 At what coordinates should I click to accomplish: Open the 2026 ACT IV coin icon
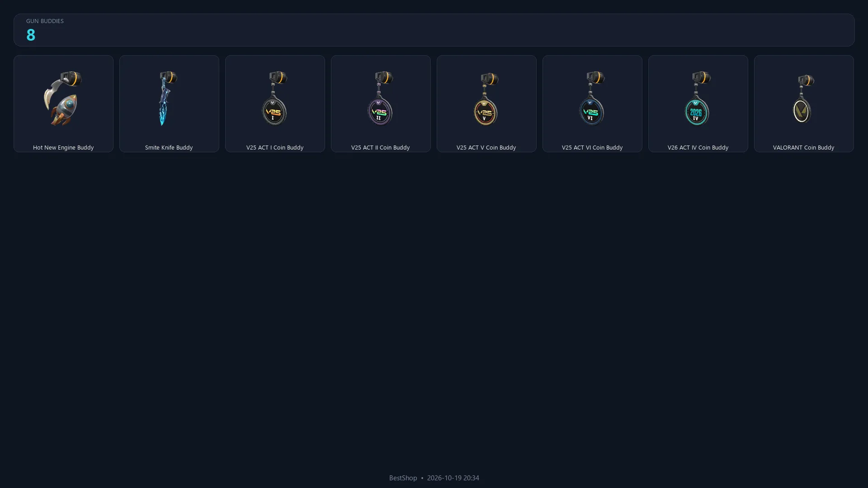point(698,98)
